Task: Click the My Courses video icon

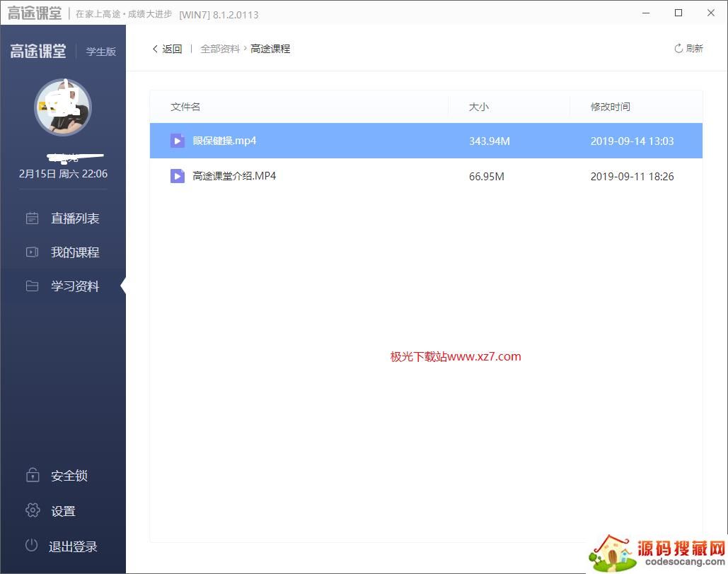Action: [33, 252]
